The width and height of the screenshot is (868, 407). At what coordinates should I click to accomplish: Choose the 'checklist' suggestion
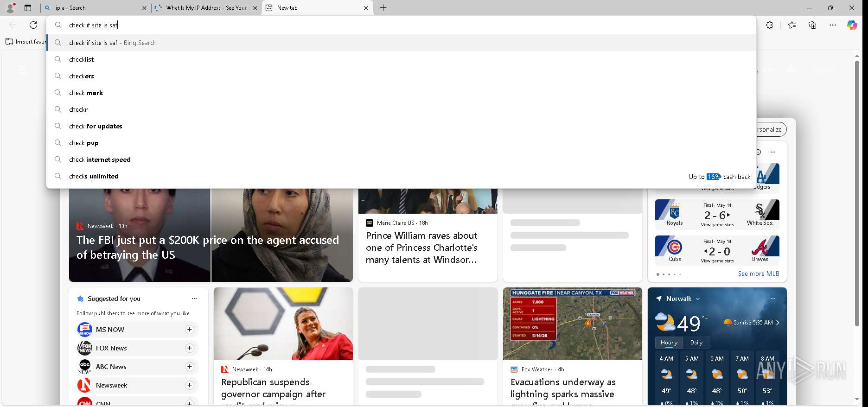[x=401, y=59]
